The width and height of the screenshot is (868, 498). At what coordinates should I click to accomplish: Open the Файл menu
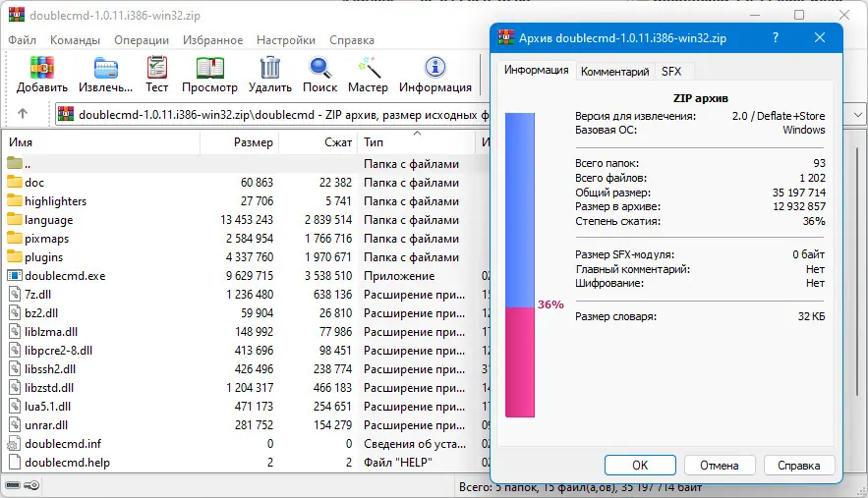tap(23, 40)
